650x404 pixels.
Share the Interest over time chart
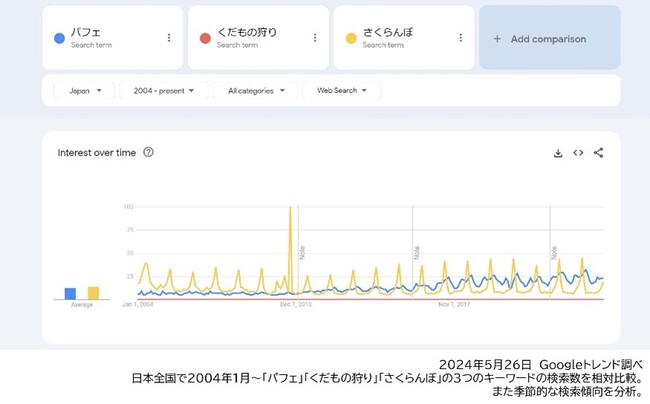[598, 152]
